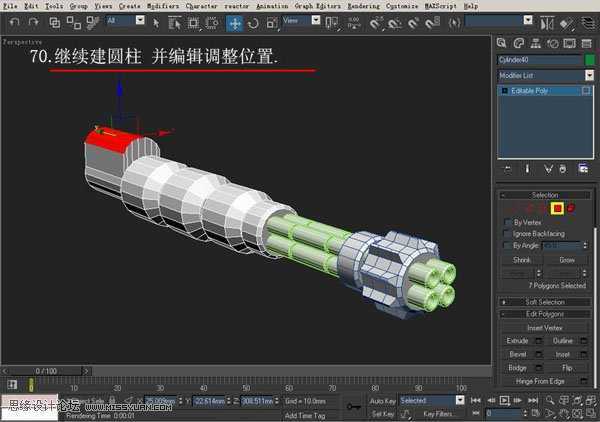
Task: Open the Modifiers menu
Action: pos(163,6)
